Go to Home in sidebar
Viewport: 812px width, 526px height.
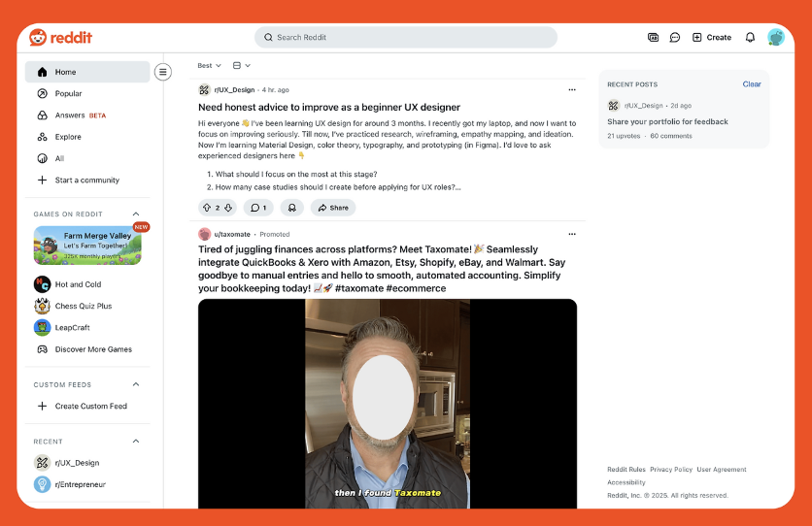click(87, 72)
